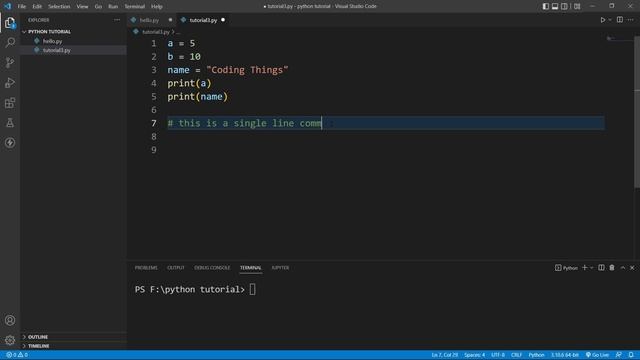This screenshot has height=360, width=640.
Task: Open terminal launch profile dropdown arrow
Action: (x=592, y=268)
